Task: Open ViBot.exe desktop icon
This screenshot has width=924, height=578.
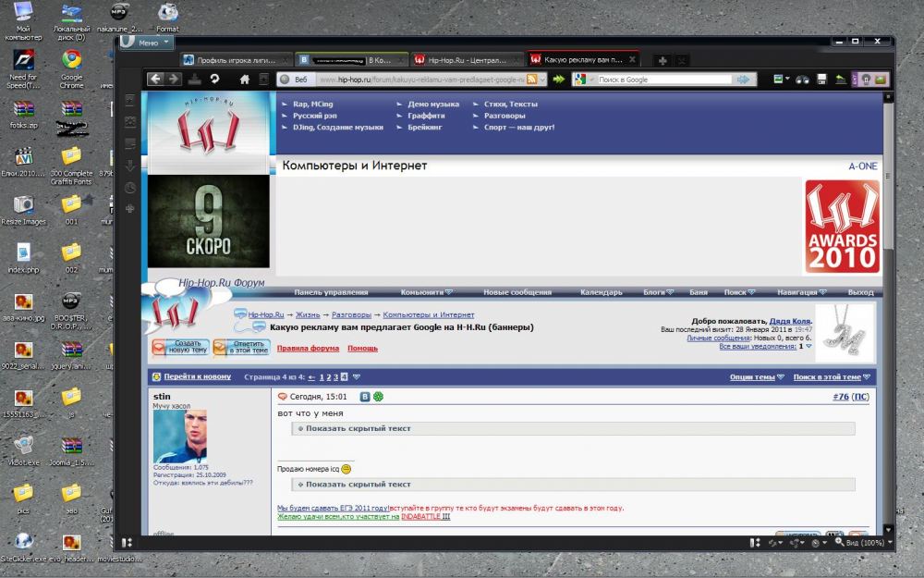Action: click(23, 451)
